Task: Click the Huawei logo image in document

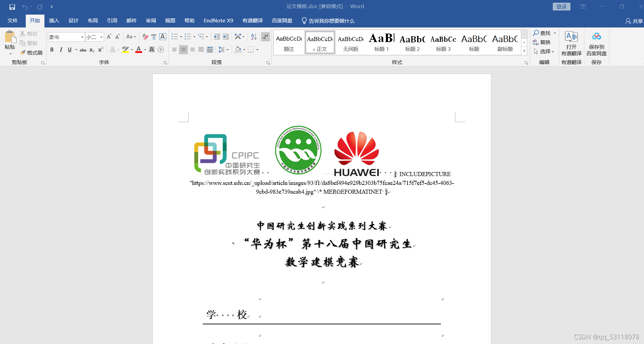Action: [x=356, y=154]
